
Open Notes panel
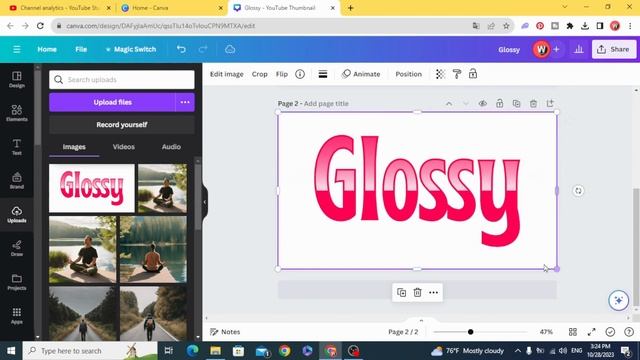[225, 332]
